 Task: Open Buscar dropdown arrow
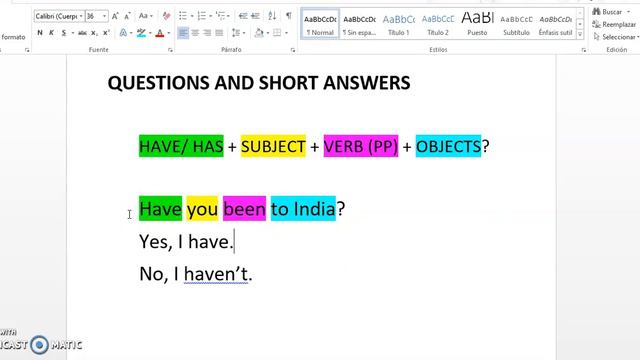click(x=628, y=12)
